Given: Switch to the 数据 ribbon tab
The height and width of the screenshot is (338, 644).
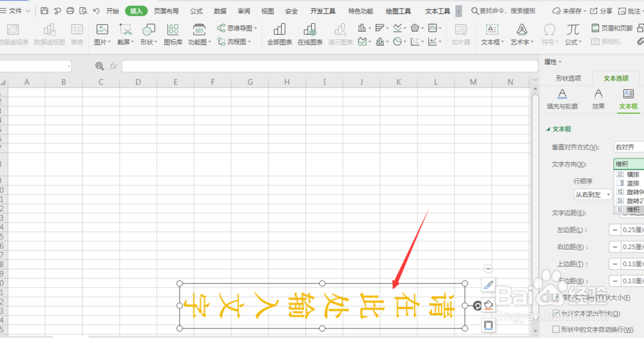Looking at the screenshot, I should point(220,11).
